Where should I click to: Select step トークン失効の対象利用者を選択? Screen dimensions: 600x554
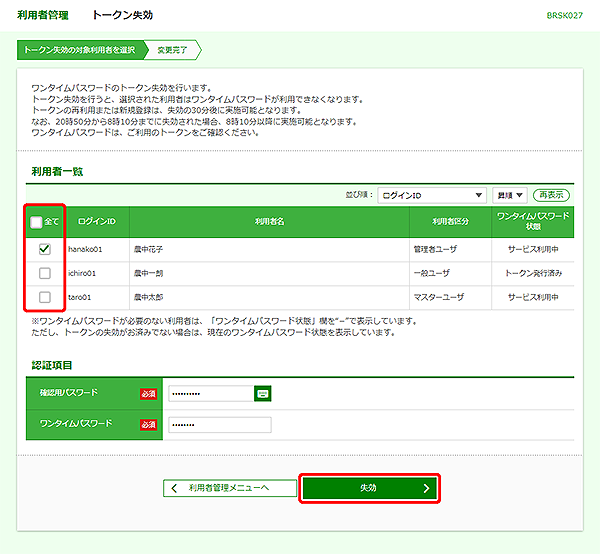coord(82,50)
